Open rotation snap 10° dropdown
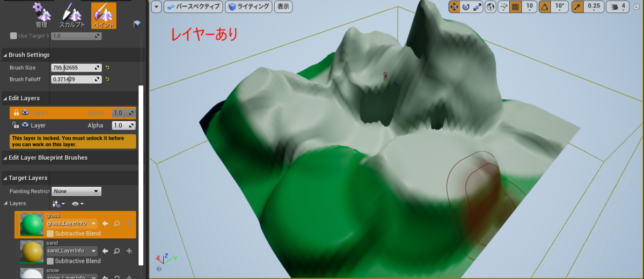This screenshot has height=279, width=644. pos(560,6)
